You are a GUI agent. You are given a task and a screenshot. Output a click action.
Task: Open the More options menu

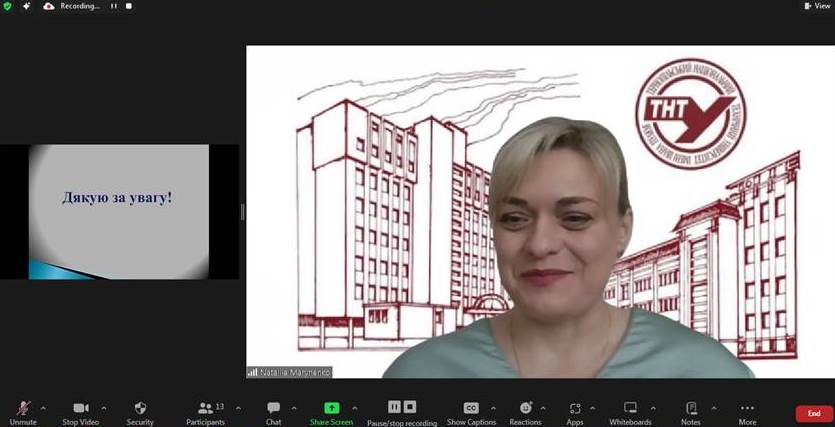(747, 413)
